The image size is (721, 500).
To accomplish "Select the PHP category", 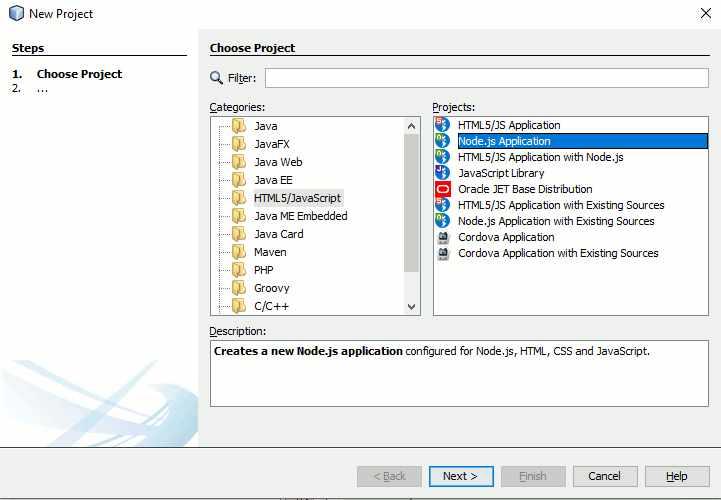I will pos(263,270).
